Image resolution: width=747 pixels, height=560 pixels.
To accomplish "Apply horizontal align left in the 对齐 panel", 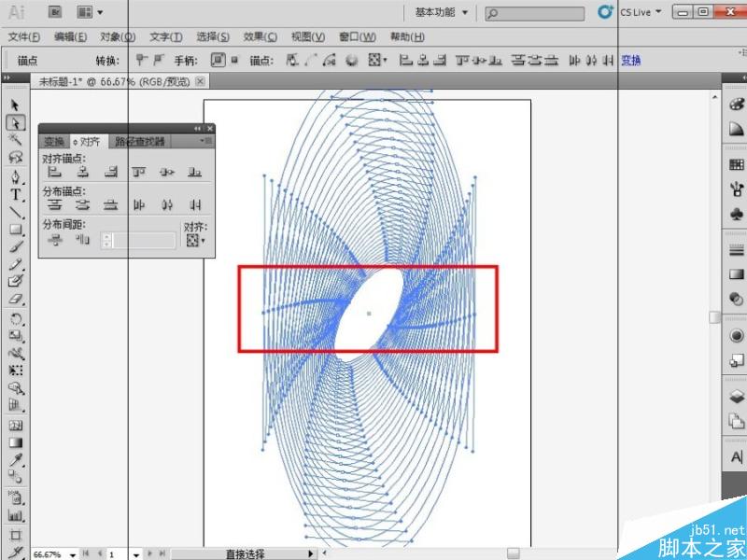I will [55, 172].
